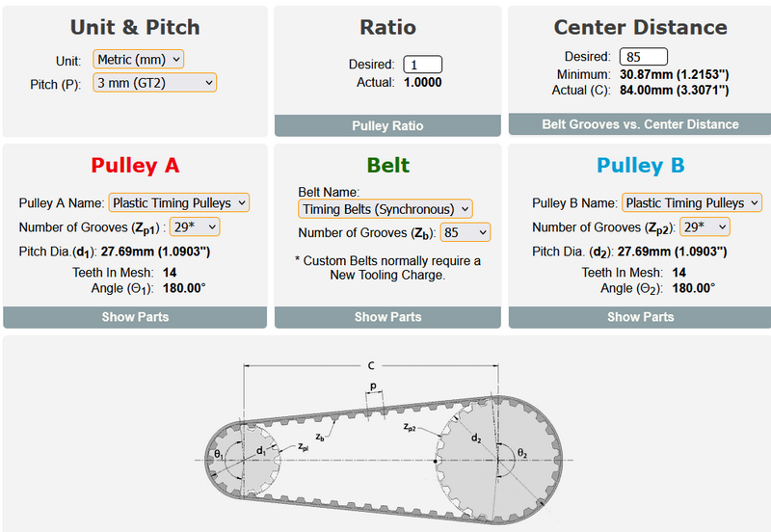
Task: Expand the Belt Number of Grooves dropdown
Action: pos(465,232)
